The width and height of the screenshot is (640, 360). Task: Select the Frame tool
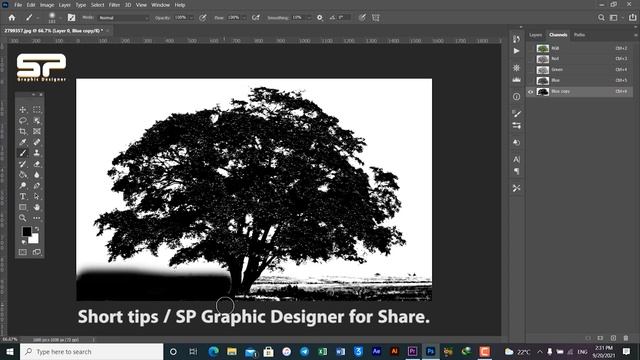click(37, 131)
